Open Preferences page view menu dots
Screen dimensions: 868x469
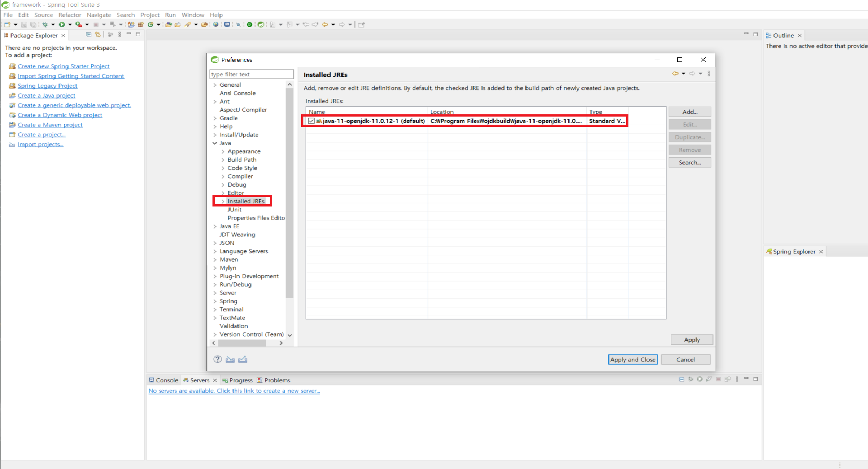click(x=709, y=73)
